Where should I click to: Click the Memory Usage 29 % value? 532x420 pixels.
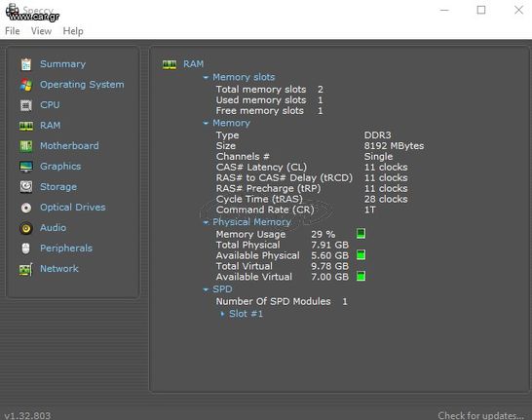pyautogui.click(x=323, y=234)
